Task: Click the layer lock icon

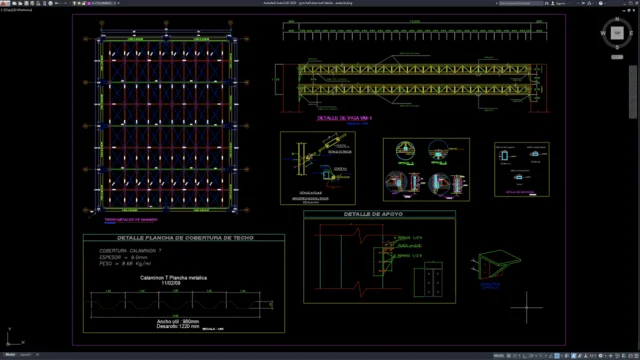Action: (83, 3)
